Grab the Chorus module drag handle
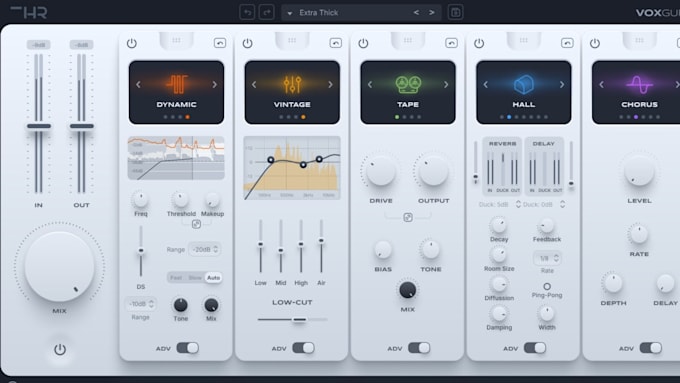The image size is (680, 383). tap(639, 40)
